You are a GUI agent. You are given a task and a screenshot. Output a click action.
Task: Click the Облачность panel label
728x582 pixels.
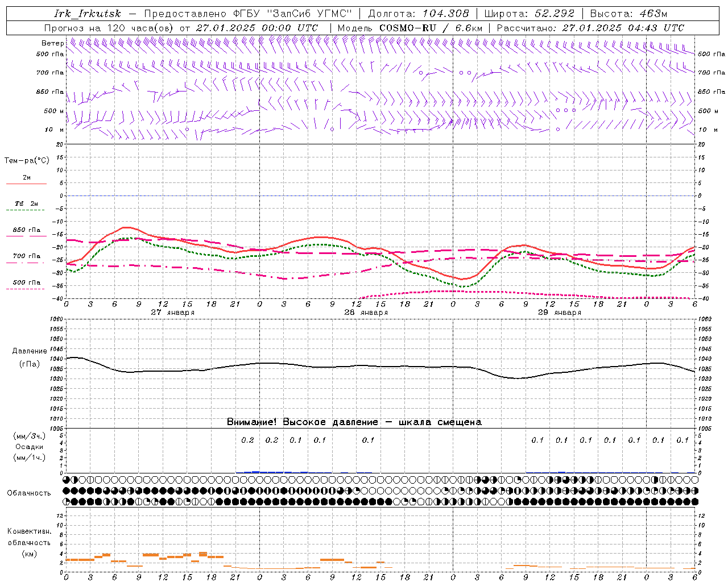[29, 493]
